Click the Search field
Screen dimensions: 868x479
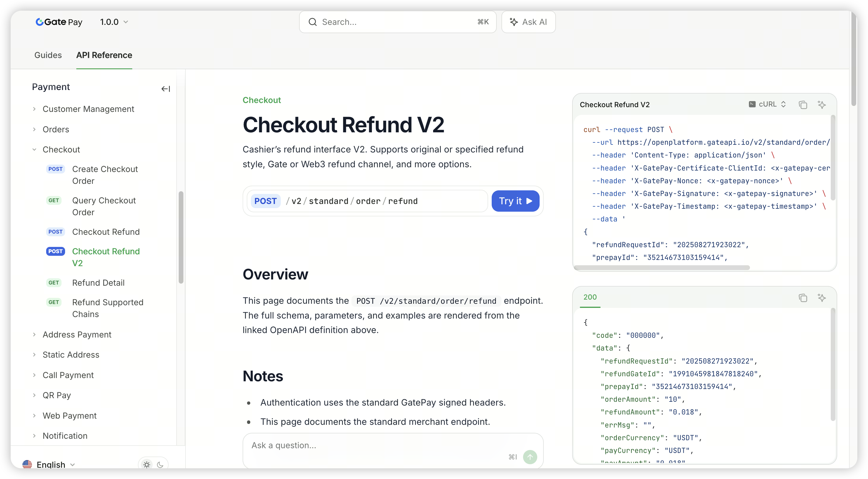coord(398,22)
